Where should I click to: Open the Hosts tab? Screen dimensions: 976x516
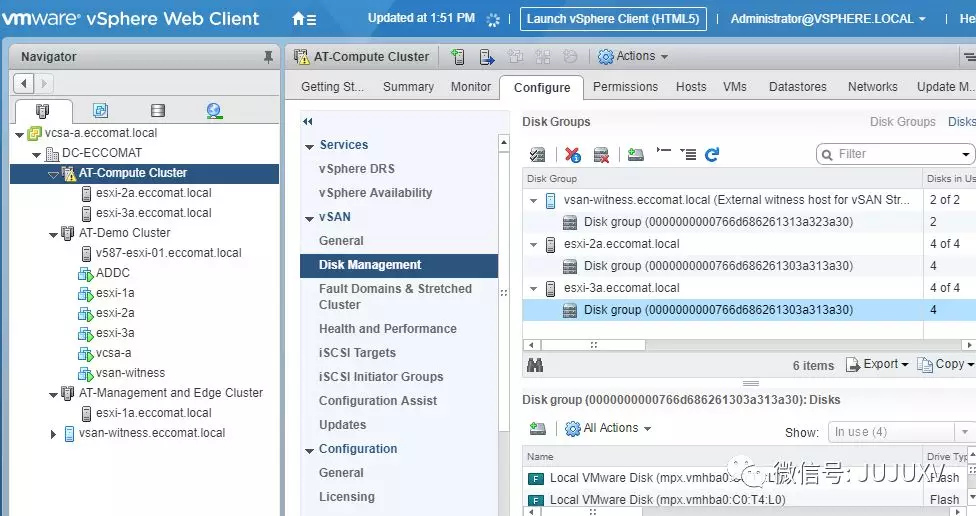tap(691, 87)
